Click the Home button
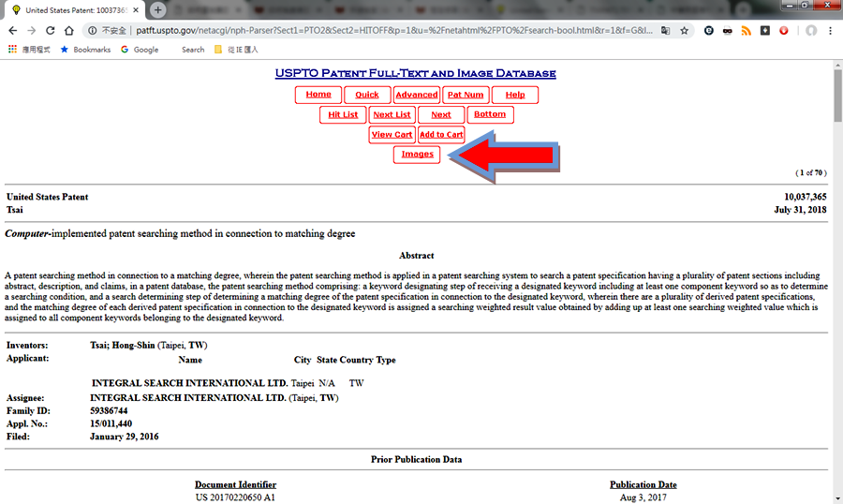This screenshot has width=843, height=504. pyautogui.click(x=318, y=95)
